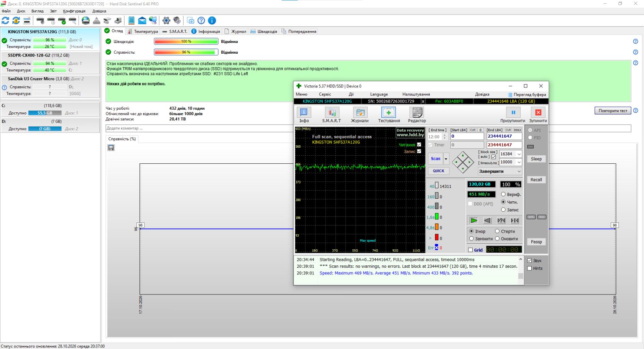Select the Вериф. radio option
The width and height of the screenshot is (644, 349).
[x=503, y=194]
